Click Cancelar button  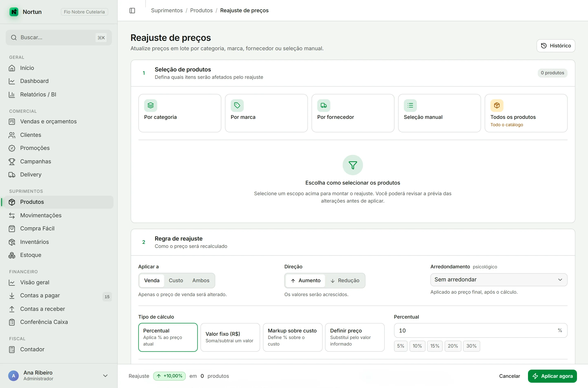(510, 376)
